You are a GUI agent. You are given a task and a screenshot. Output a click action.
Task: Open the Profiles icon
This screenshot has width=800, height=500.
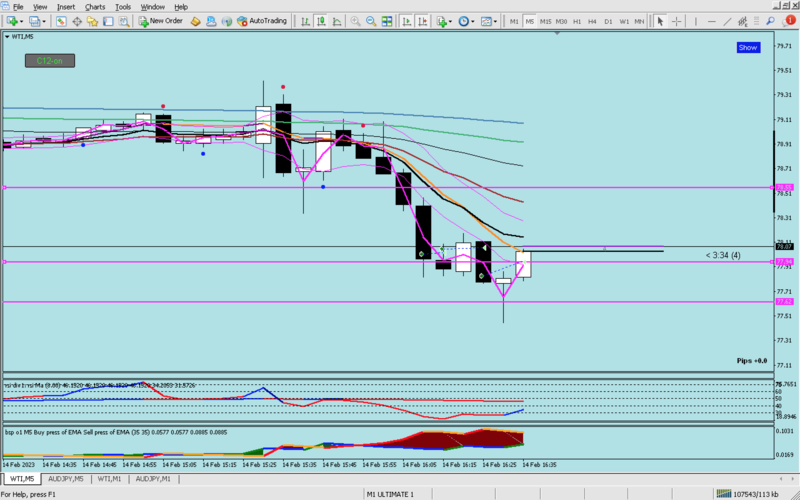click(35, 21)
